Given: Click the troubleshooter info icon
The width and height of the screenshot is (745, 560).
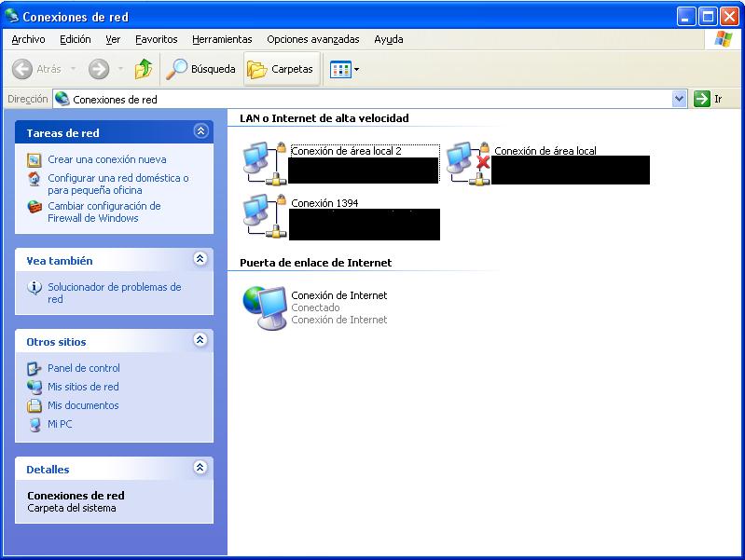Looking at the screenshot, I should pos(34,288).
